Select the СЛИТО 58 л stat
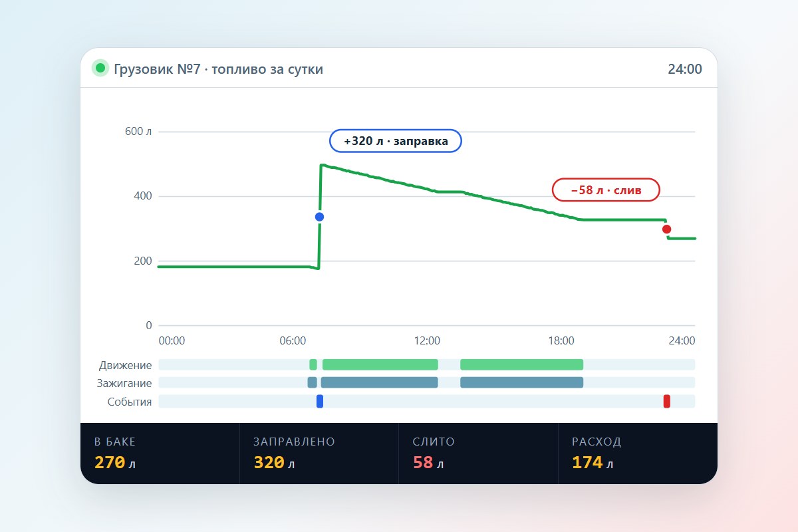The width and height of the screenshot is (798, 532). click(479, 454)
